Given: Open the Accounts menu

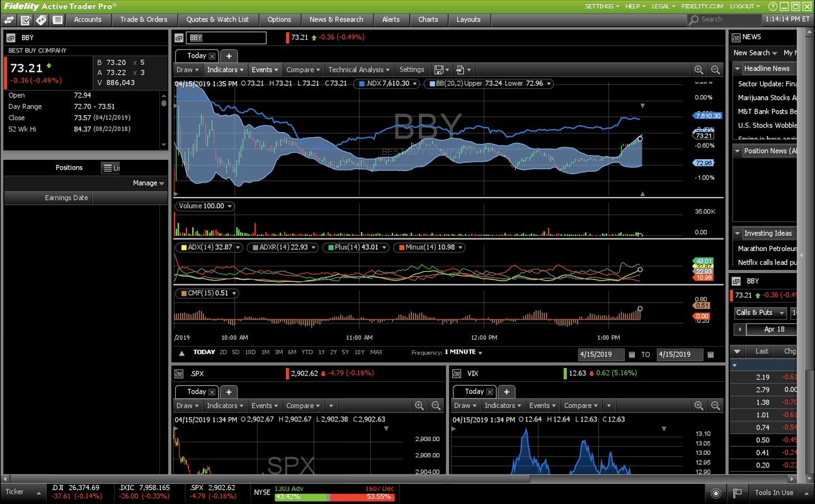Looking at the screenshot, I should (88, 20).
